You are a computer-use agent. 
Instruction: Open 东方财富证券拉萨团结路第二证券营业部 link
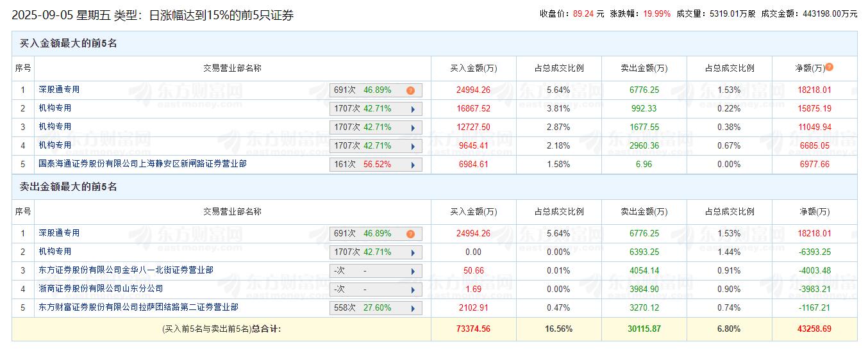[x=138, y=307]
